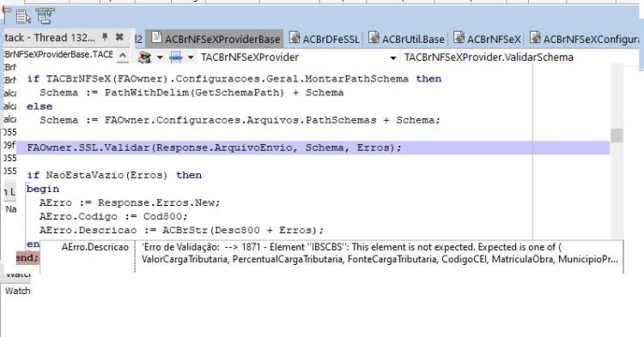The image size is (644, 337).
Task: Click the PathWithDelim(GetSchemaPath) assignment line
Action: point(191,93)
